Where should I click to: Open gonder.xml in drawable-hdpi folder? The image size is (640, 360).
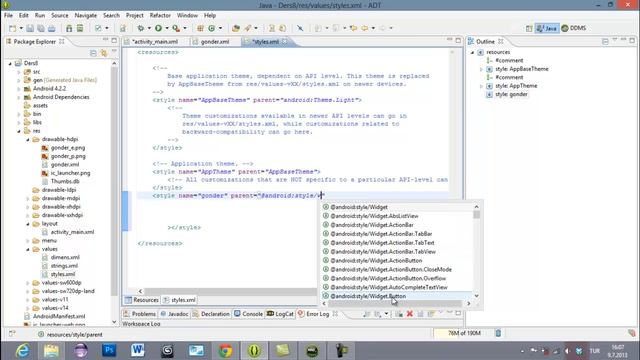point(65,164)
